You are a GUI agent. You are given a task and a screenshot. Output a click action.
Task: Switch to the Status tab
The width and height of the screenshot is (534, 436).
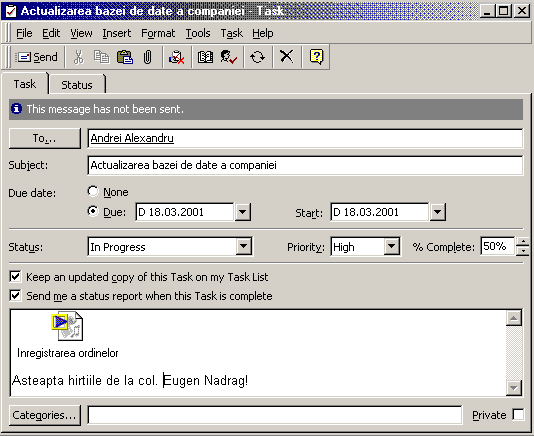(x=77, y=84)
